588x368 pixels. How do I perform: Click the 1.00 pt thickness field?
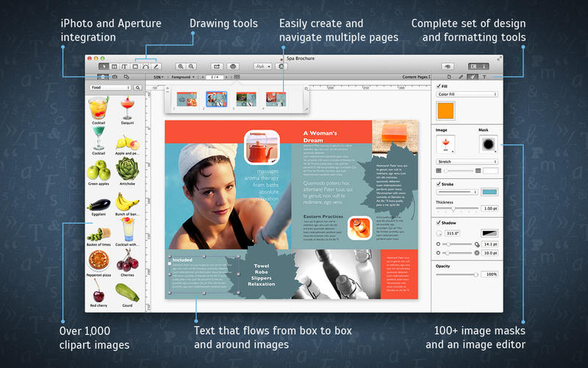pos(490,208)
